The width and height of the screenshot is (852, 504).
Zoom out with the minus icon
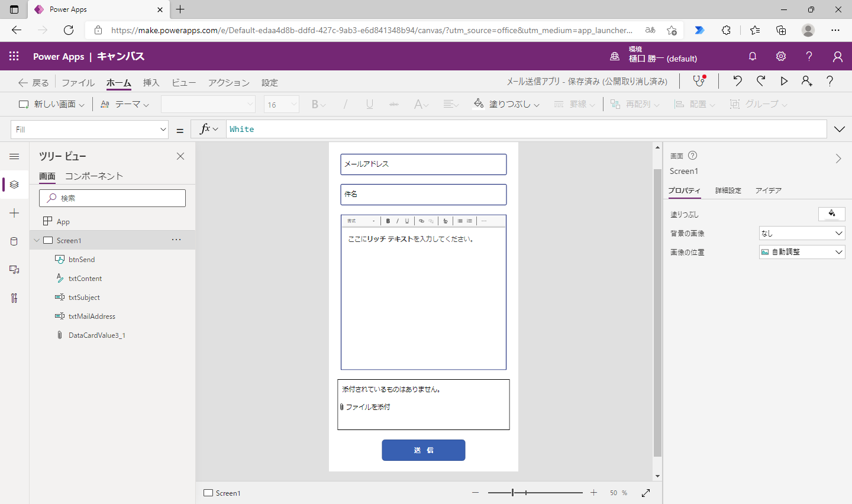pyautogui.click(x=475, y=493)
